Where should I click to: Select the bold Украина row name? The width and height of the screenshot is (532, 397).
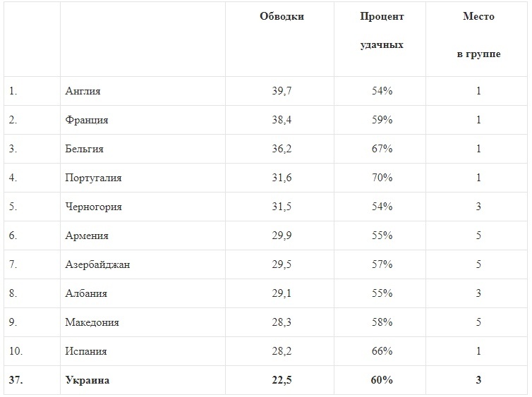pos(87,380)
